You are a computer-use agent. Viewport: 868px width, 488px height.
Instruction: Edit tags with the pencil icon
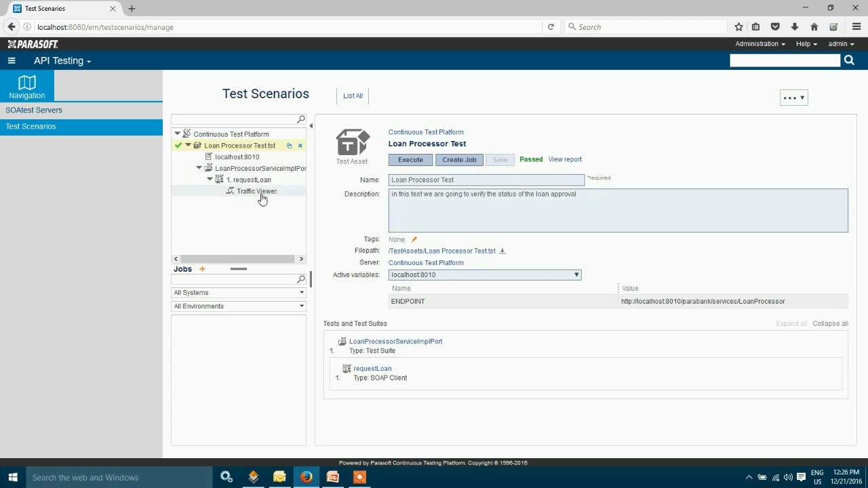tap(414, 239)
